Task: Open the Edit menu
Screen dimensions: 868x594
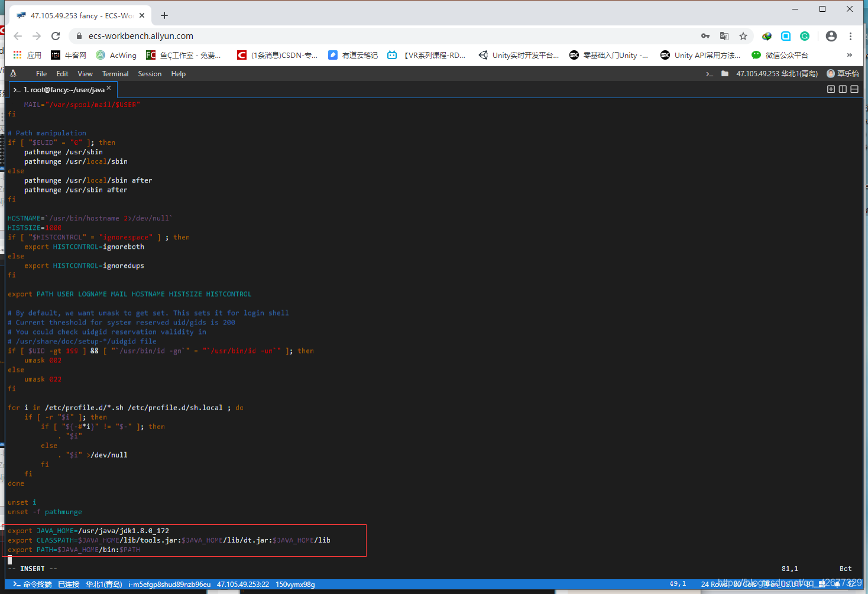Action: (x=62, y=74)
